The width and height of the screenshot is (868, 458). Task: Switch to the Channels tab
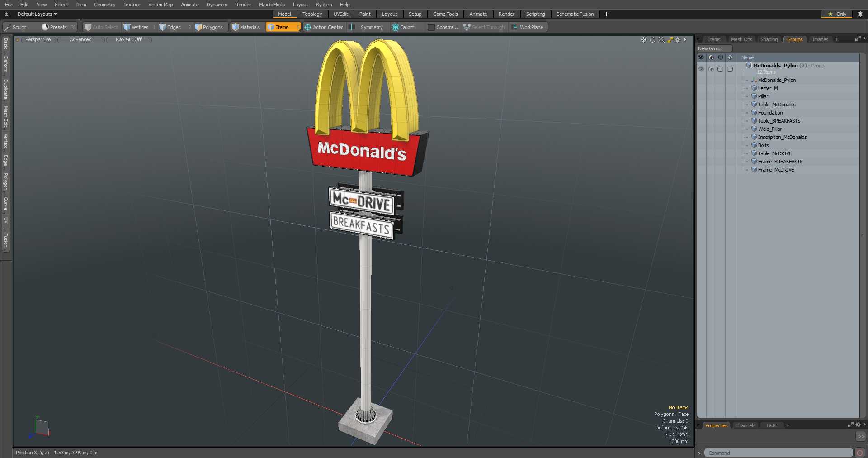[745, 425]
